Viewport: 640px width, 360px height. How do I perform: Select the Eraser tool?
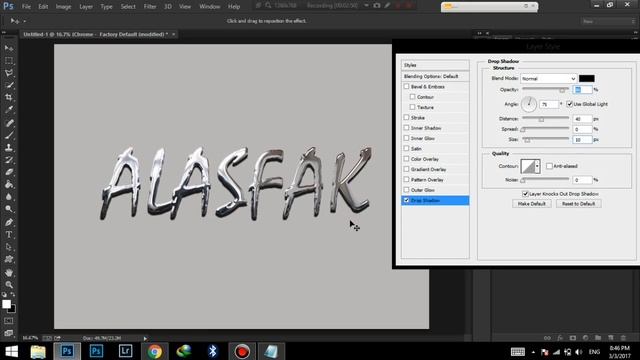click(9, 172)
